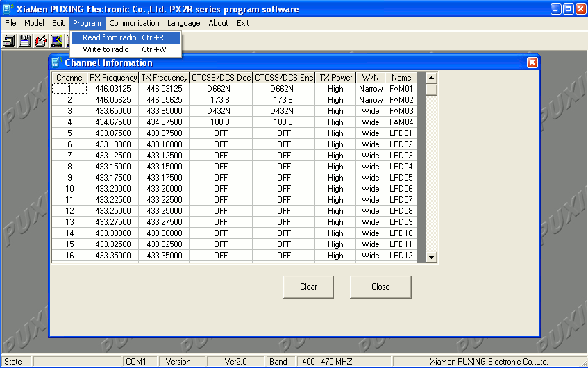Screen dimensions: 588x368
Task: Click the application icon in the main title bar
Action: 8,8
